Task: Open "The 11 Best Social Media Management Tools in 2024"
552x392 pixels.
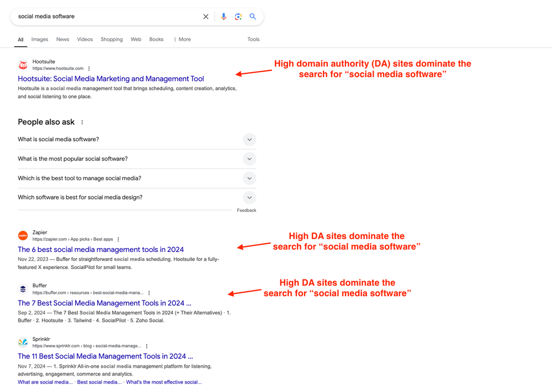Action: (105, 357)
